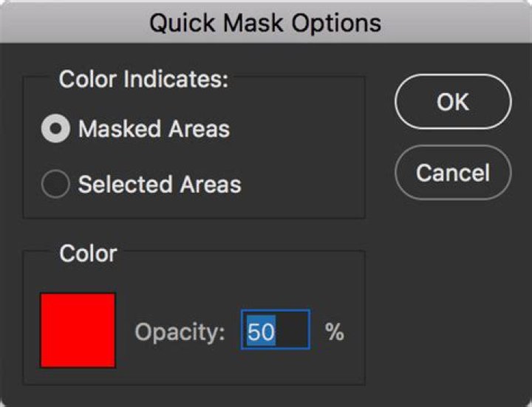Click the 'Color' group heading
Image resolution: width=532 pixels, height=407 pixels.
(88, 253)
